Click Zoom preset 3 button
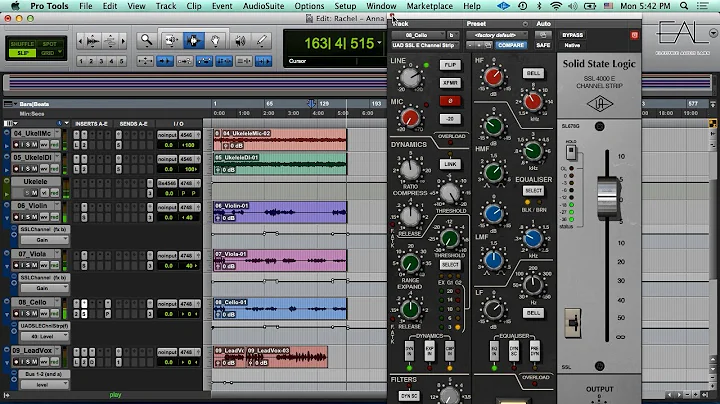The height and width of the screenshot is (404, 720). pyautogui.click(x=101, y=61)
